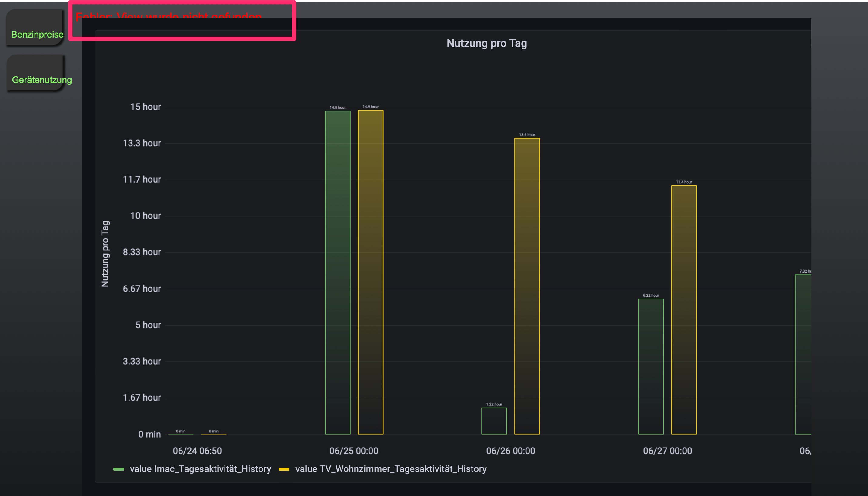This screenshot has width=868, height=496.
Task: Toggle TV_Wohnzimmer_Tagesaktivität_History series in legend
Action: (390, 469)
